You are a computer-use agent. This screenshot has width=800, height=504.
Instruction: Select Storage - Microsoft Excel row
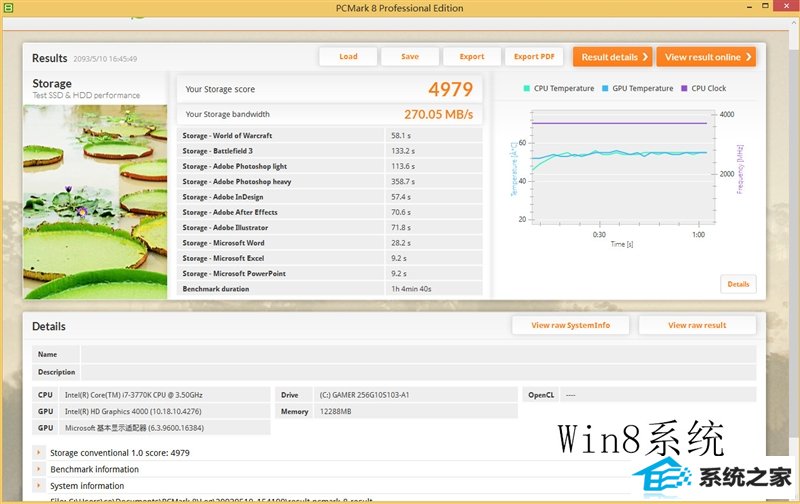pos(330,258)
